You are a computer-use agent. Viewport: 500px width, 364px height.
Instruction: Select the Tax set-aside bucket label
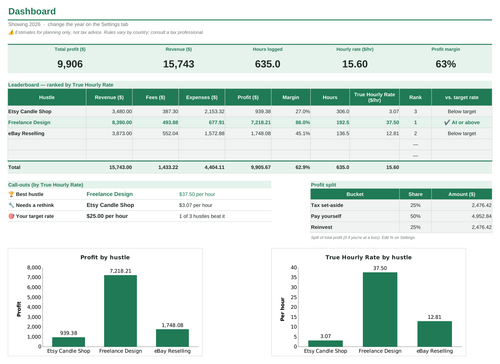(327, 205)
